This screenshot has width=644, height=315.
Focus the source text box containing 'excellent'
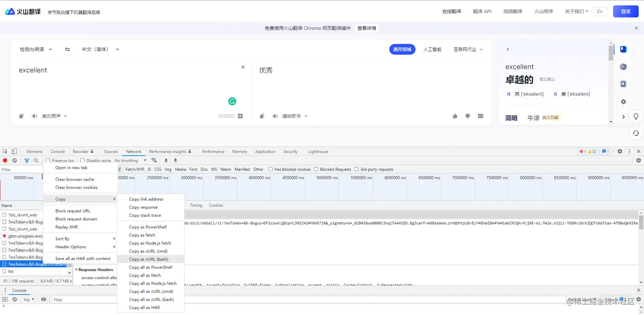point(131,85)
